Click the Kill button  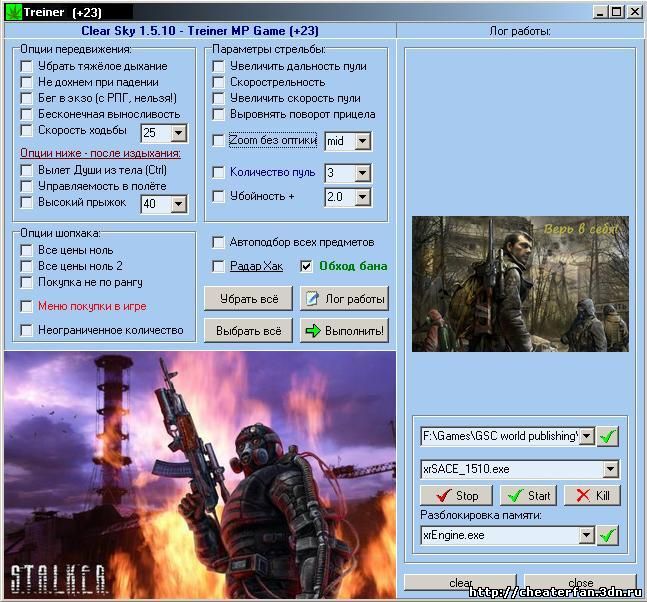[592, 496]
